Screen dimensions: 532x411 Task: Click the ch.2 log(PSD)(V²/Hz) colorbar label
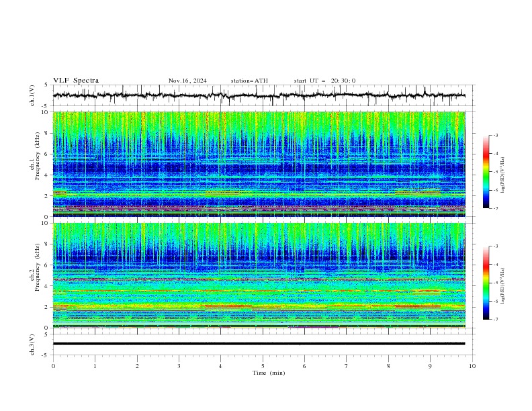(503, 286)
